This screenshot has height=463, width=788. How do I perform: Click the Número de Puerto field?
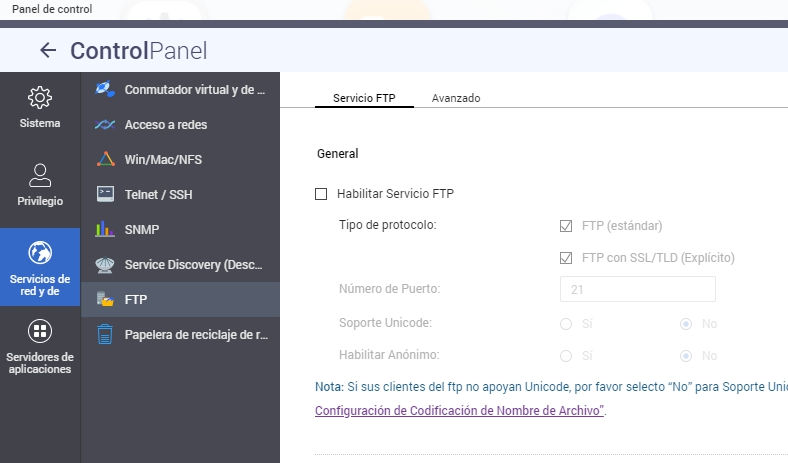637,289
